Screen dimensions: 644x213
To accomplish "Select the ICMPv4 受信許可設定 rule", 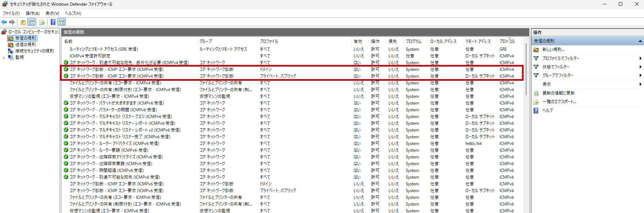I will pos(90,56).
